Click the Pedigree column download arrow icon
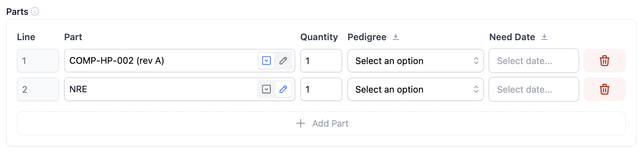 pyautogui.click(x=396, y=37)
